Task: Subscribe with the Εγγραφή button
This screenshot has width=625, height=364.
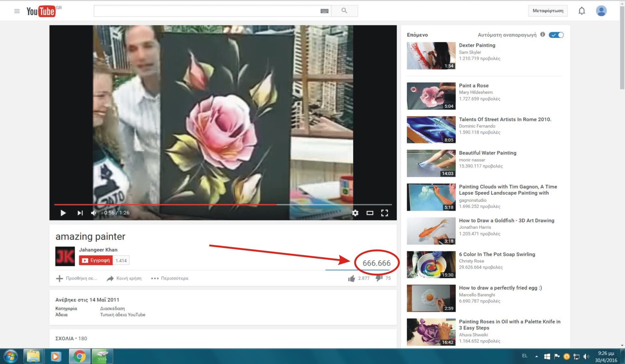Action: point(96,260)
